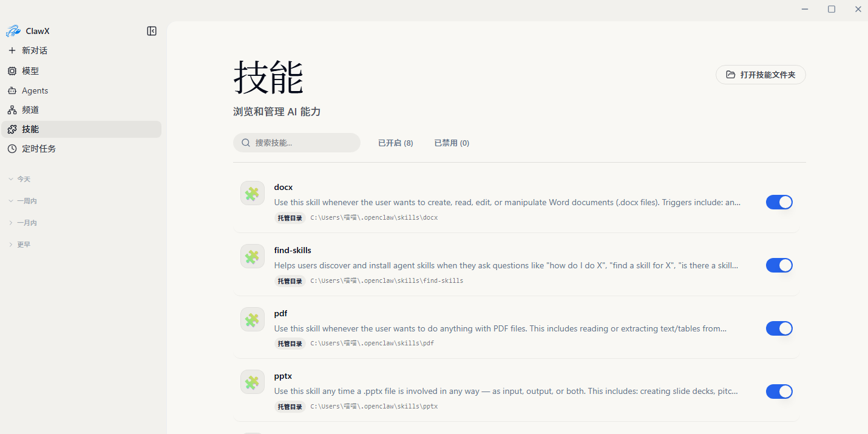This screenshot has height=434, width=868.
Task: Collapse the 今天 conversation group
Action: [19, 179]
